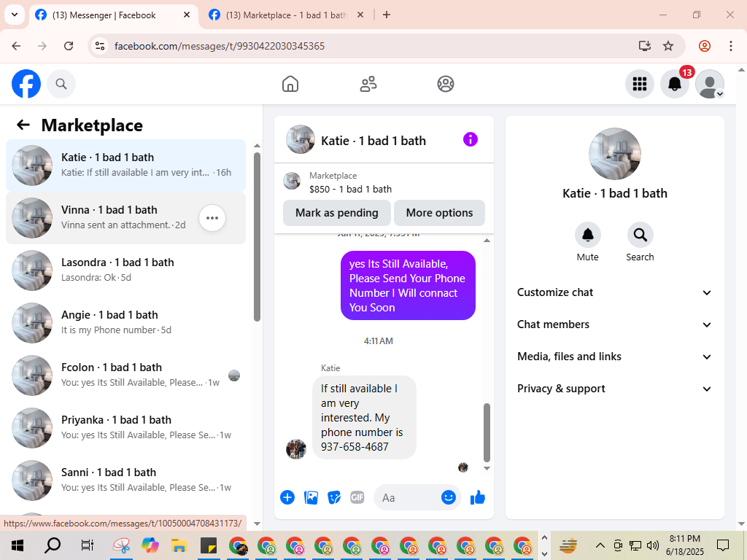Screen dimensions: 747x560
Task: Expand the Customize chat section
Action: tap(614, 292)
